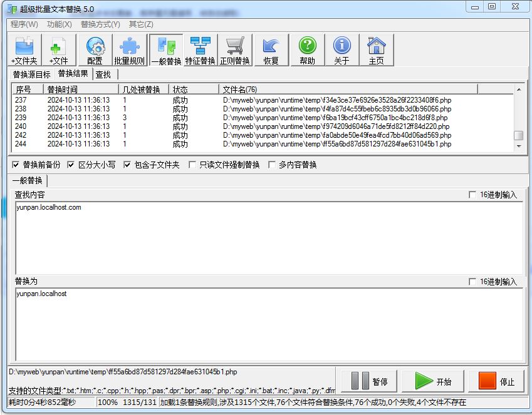Open the 程序(W) menu
Image resolution: width=532 pixels, height=415 pixels.
click(24, 24)
